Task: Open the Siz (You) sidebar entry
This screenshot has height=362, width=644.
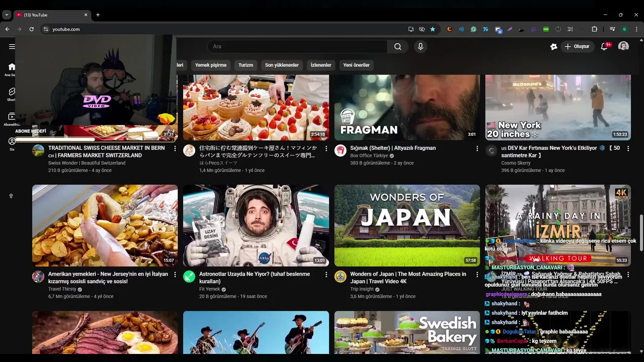Action: [12, 144]
